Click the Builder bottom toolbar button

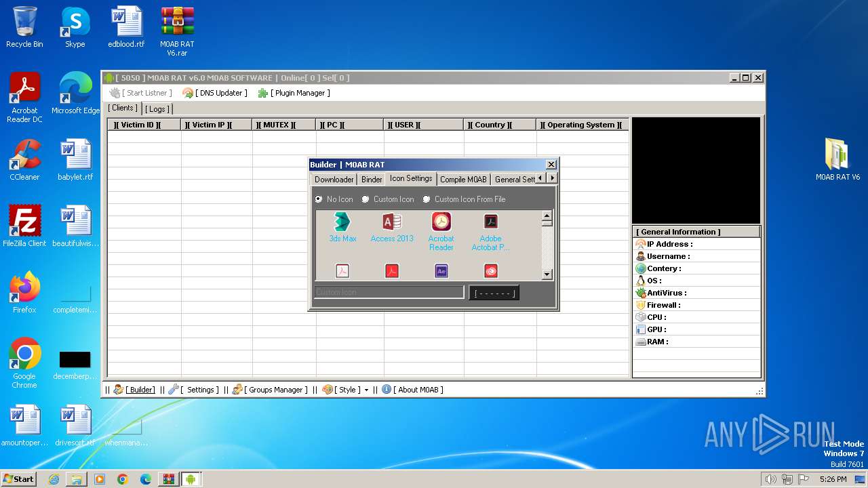click(135, 390)
